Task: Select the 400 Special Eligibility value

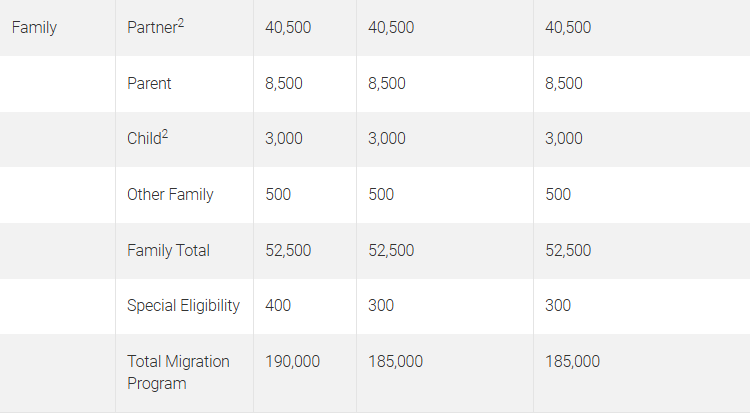Action: click(278, 306)
